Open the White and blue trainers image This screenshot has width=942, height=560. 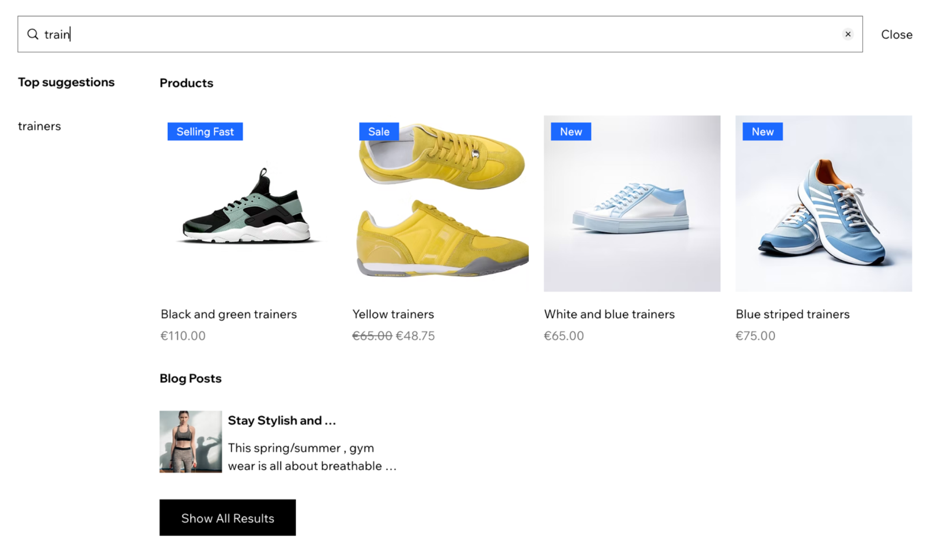[632, 203]
